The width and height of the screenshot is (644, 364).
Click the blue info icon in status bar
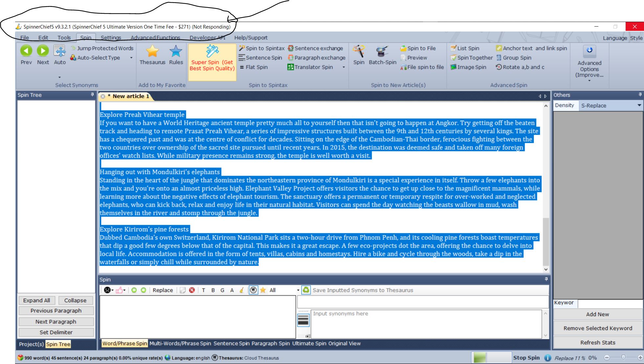tap(547, 358)
